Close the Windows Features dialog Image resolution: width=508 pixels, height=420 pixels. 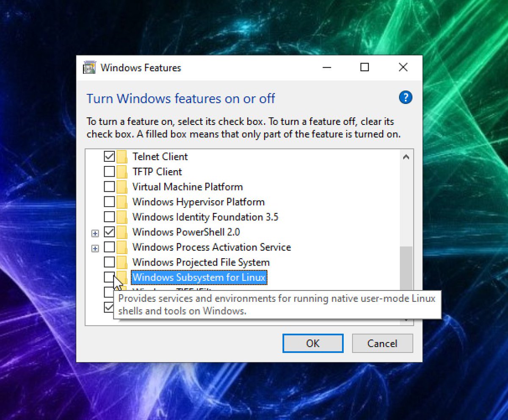pyautogui.click(x=403, y=67)
